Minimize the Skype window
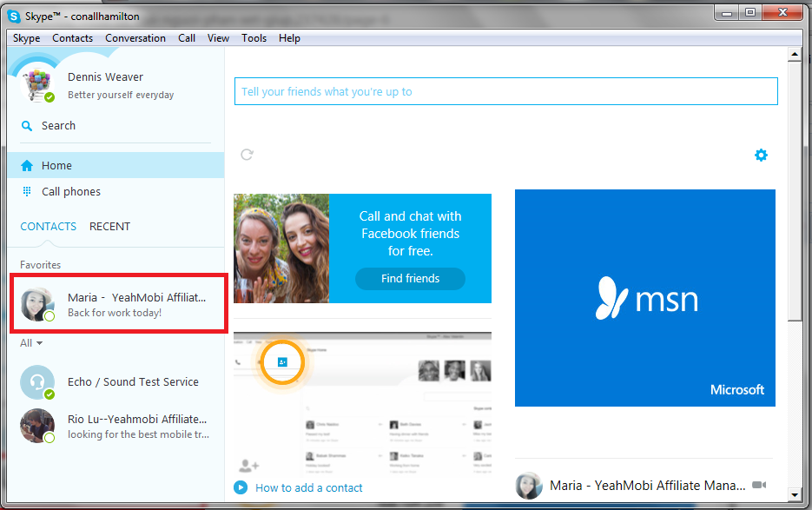 click(727, 12)
